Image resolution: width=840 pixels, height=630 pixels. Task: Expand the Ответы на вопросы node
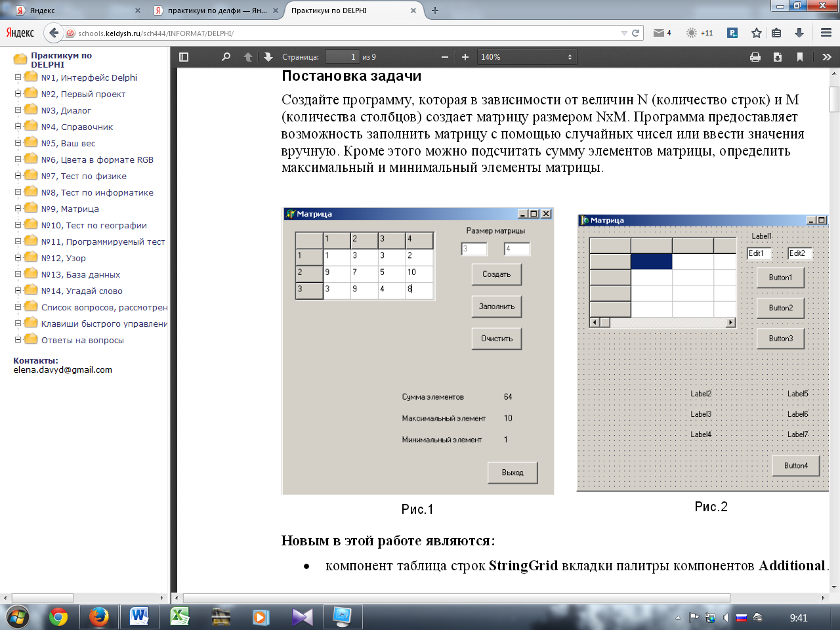coord(18,340)
